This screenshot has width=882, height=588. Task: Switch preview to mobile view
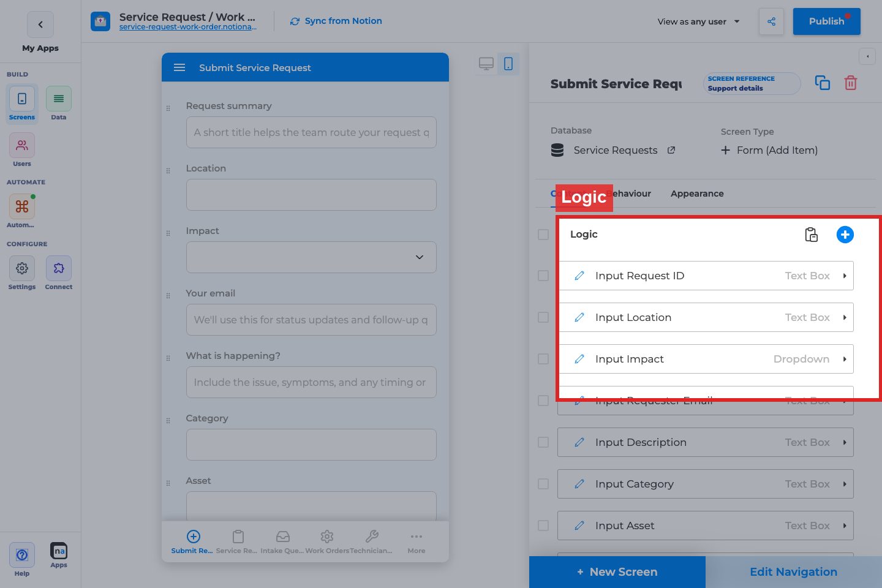click(x=508, y=64)
